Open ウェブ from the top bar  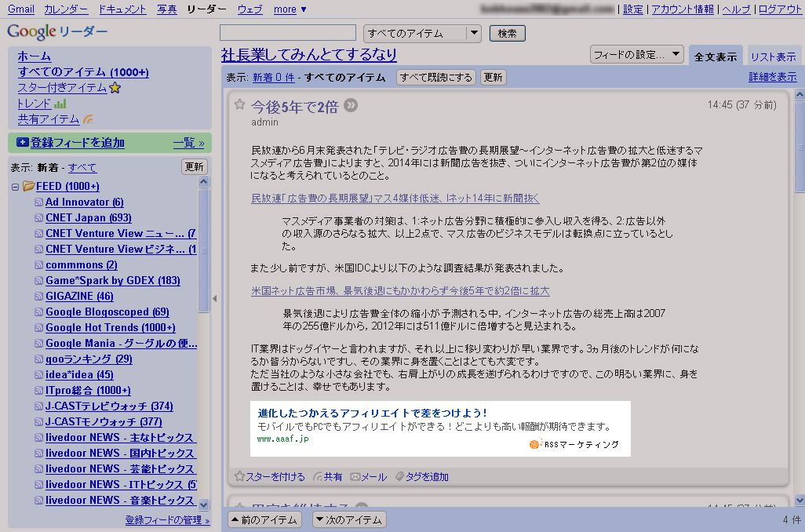click(x=250, y=9)
